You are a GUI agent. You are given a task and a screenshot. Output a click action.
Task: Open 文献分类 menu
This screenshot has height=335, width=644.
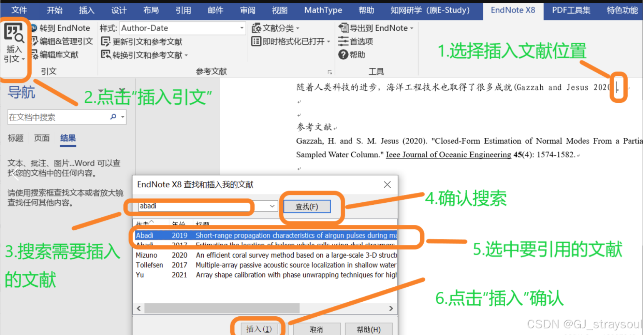pos(275,28)
